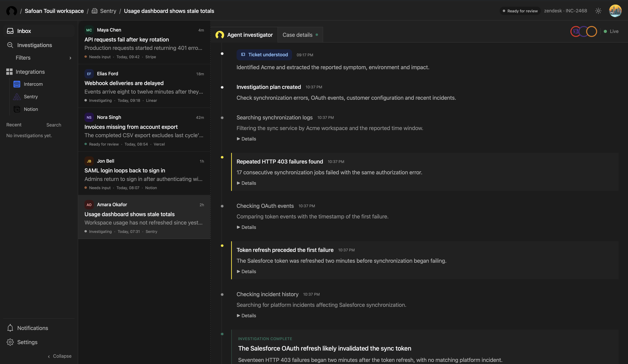Expand the Filters chevron
The height and width of the screenshot is (364, 628).
click(x=70, y=58)
